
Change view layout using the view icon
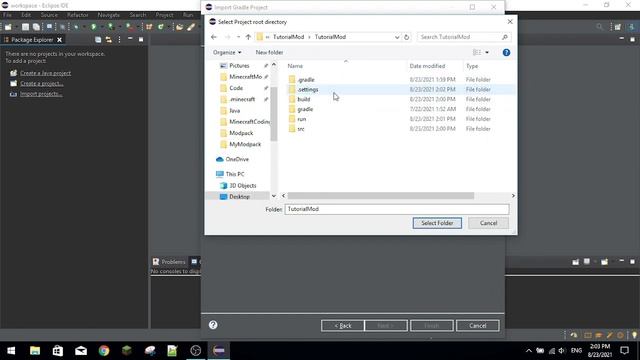pos(477,52)
